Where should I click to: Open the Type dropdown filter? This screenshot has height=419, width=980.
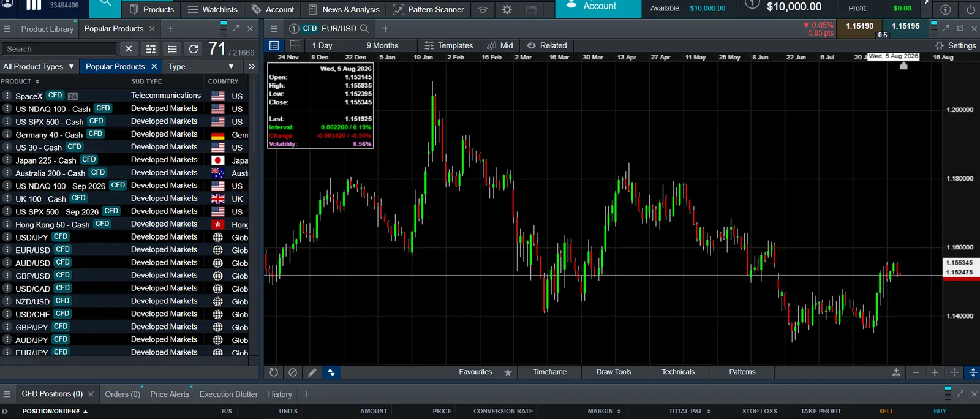click(x=202, y=66)
